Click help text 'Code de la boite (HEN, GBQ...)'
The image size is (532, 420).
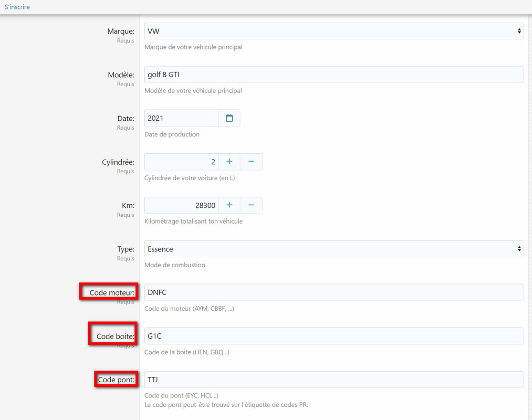click(x=187, y=352)
